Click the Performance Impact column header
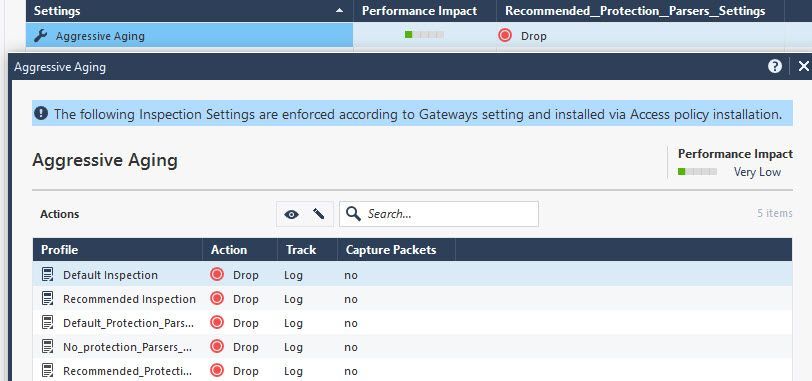 (425, 11)
